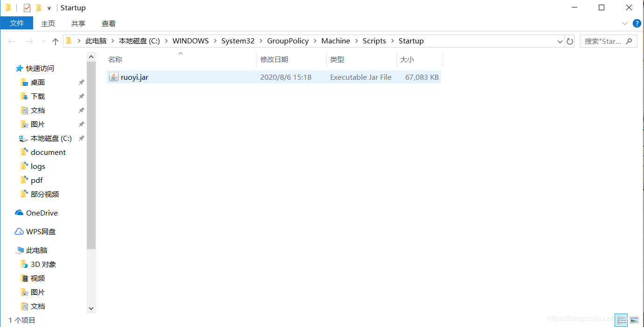Switch to the 主页 ribbon tab
The width and height of the screenshot is (644, 327).
pos(48,23)
